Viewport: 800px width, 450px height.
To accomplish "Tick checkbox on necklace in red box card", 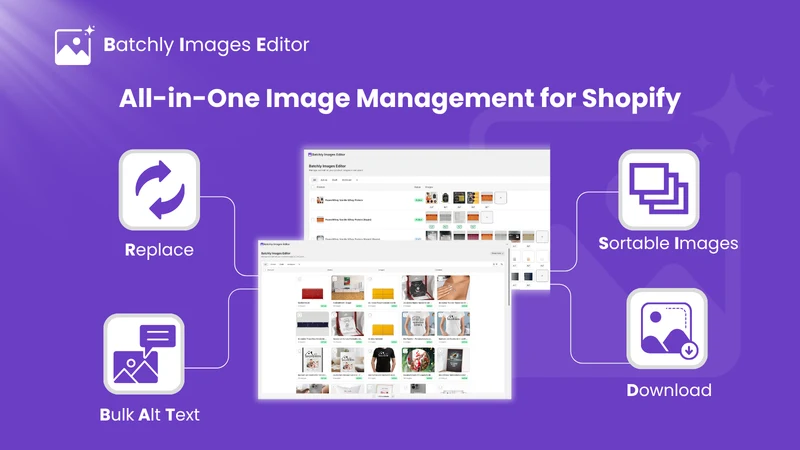I will 405,279.
